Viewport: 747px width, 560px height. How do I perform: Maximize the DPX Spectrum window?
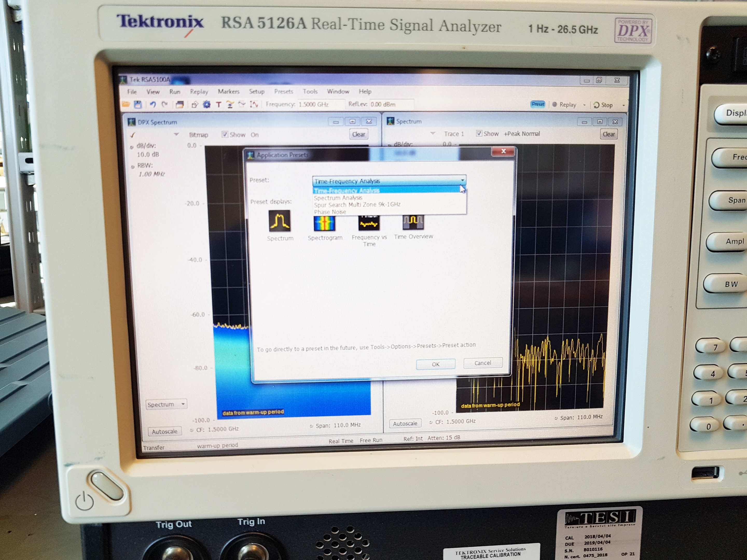[x=352, y=122]
